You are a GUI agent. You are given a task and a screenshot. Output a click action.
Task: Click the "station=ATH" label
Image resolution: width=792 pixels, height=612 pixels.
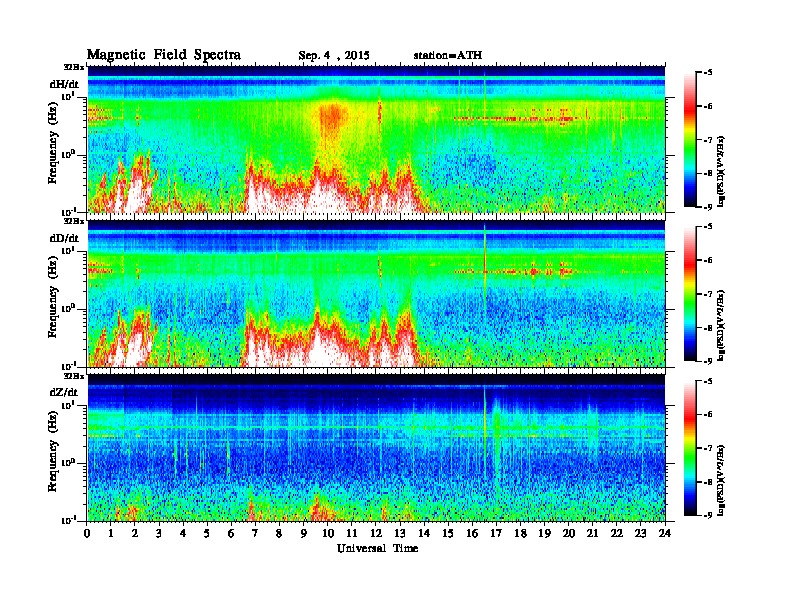448,55
